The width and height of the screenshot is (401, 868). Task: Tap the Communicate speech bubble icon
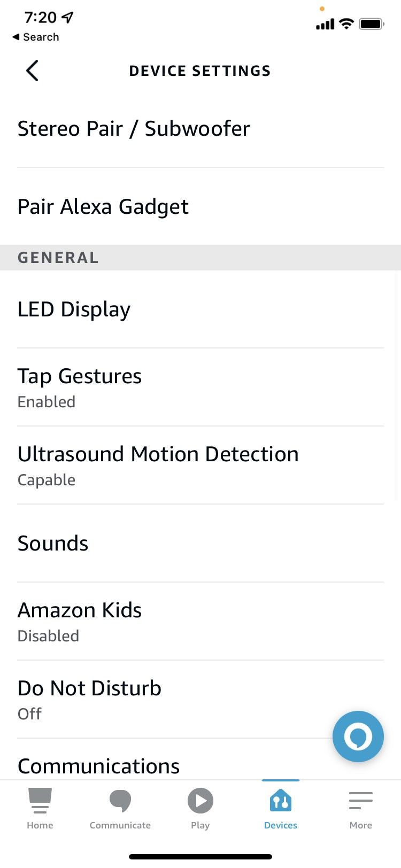point(120,800)
